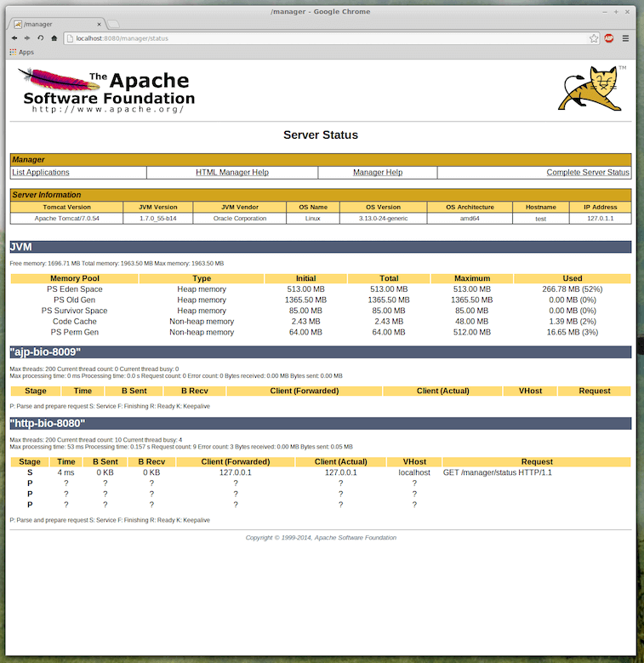Click the JVM section header bar
The width and height of the screenshot is (644, 663).
tap(321, 248)
